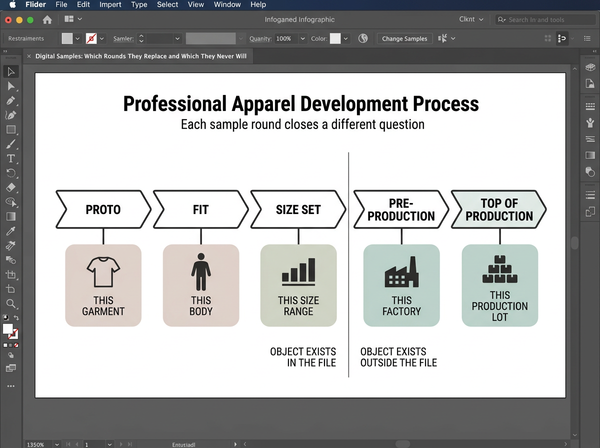This screenshot has height=448, width=600.
Task: Open the document page panel icon
Action: tap(590, 84)
